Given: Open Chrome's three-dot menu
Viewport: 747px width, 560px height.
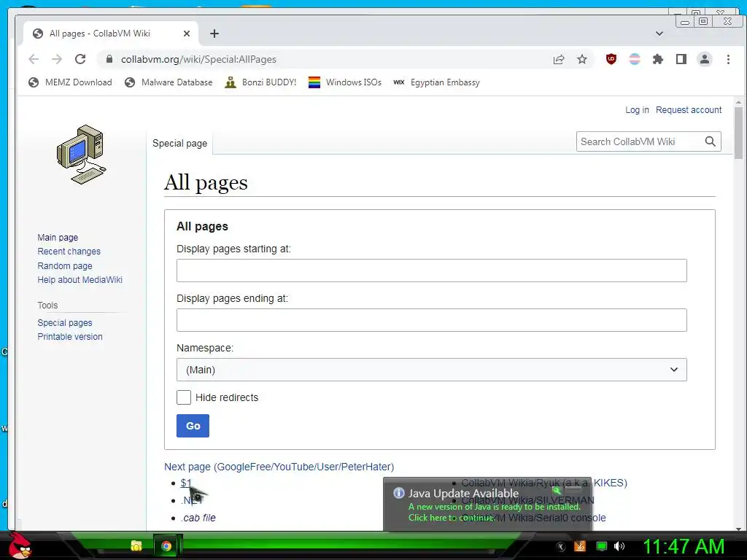Looking at the screenshot, I should coord(728,59).
